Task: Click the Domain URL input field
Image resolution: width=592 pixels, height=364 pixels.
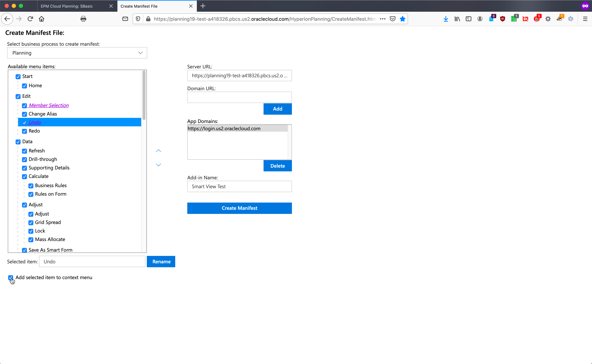Action: (x=239, y=97)
